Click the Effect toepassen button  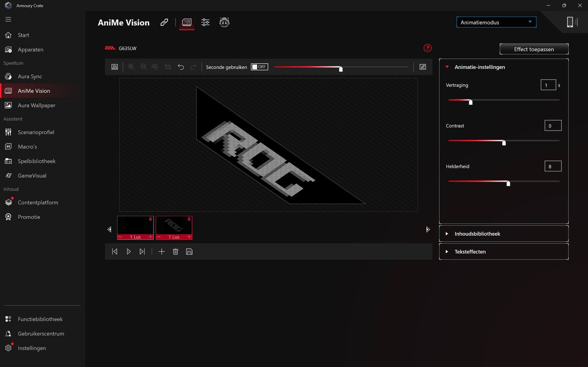pyautogui.click(x=534, y=49)
